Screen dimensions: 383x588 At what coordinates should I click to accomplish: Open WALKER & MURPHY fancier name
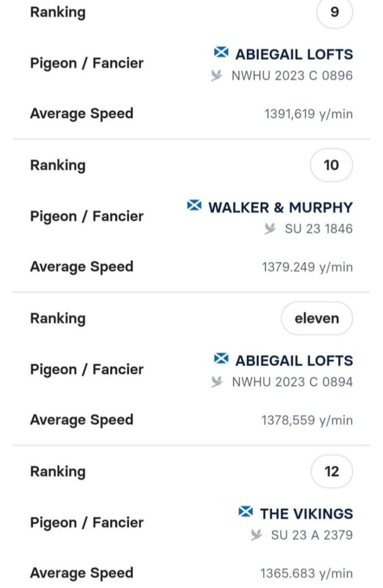pos(281,207)
